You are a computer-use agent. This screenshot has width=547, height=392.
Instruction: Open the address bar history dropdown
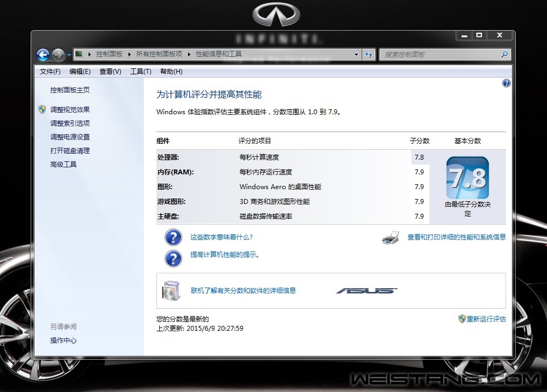coord(356,55)
